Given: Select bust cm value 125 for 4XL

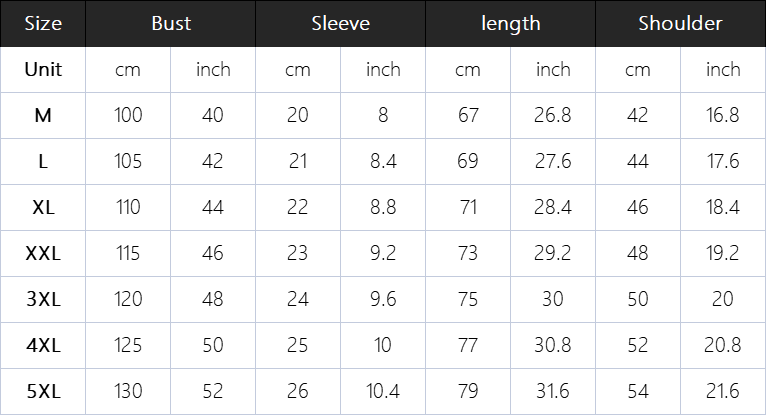Looking at the screenshot, I should (x=128, y=345).
